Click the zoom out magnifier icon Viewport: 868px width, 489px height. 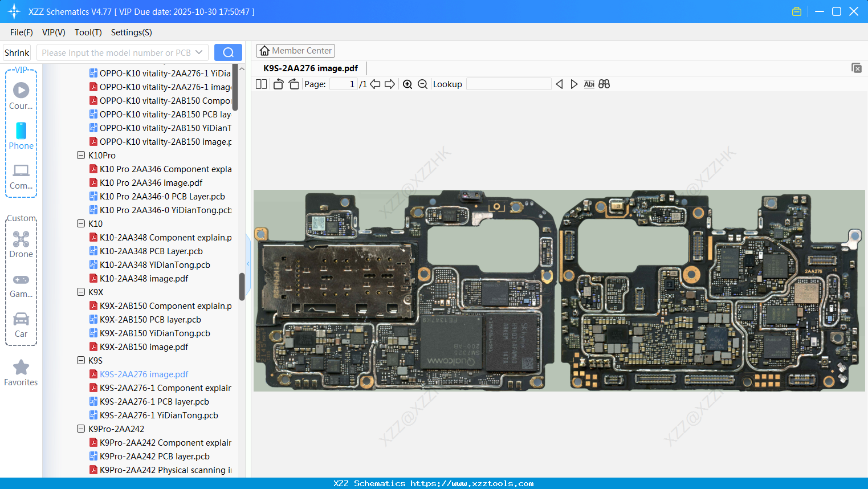[422, 84]
